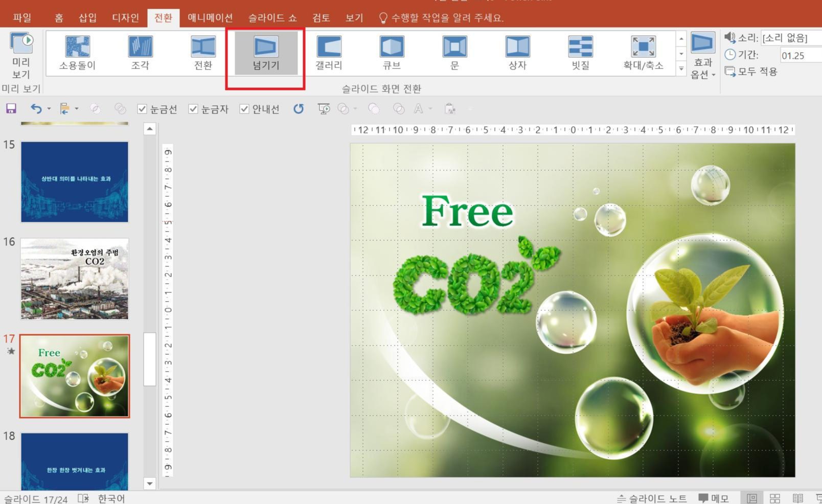Switch to reading view icon
Viewport: 822px width, 504px height.
pyautogui.click(x=797, y=498)
